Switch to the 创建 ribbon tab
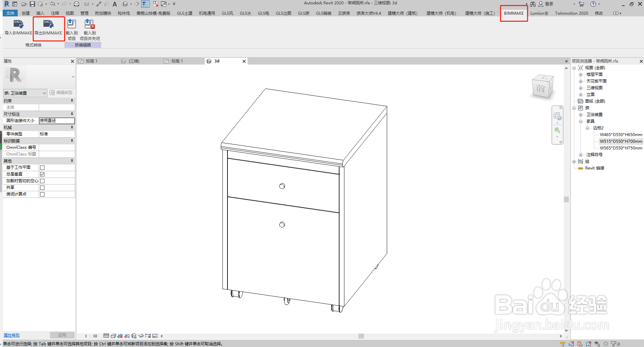The width and height of the screenshot is (644, 347). coord(26,13)
